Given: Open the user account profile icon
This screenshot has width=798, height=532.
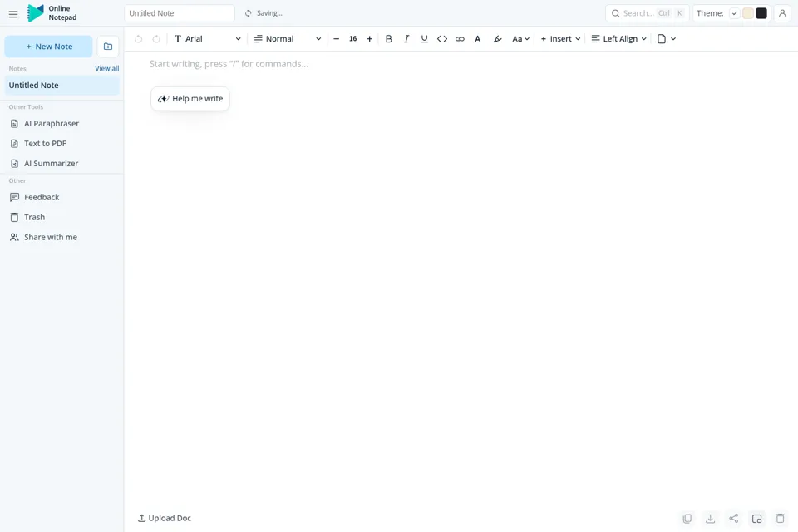Looking at the screenshot, I should (x=783, y=13).
